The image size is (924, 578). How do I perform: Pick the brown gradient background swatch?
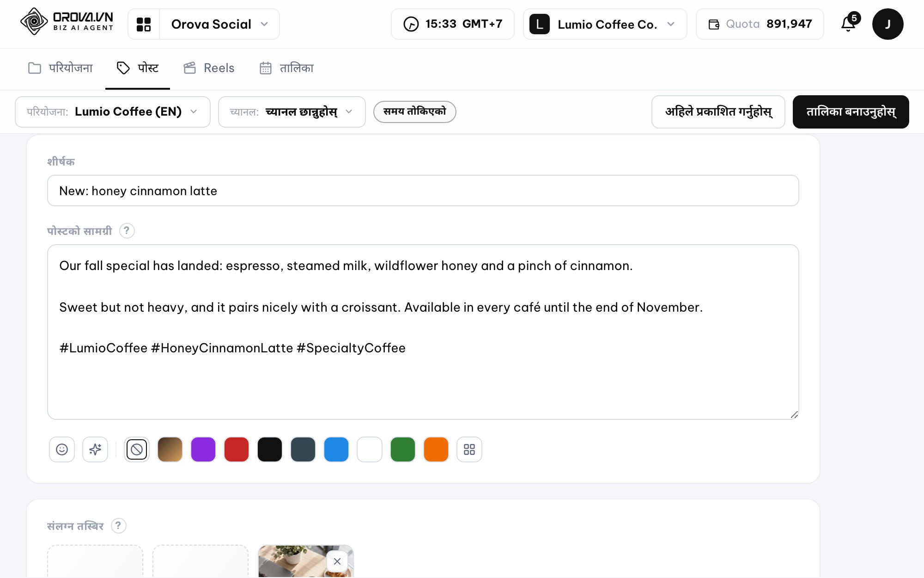coord(170,449)
